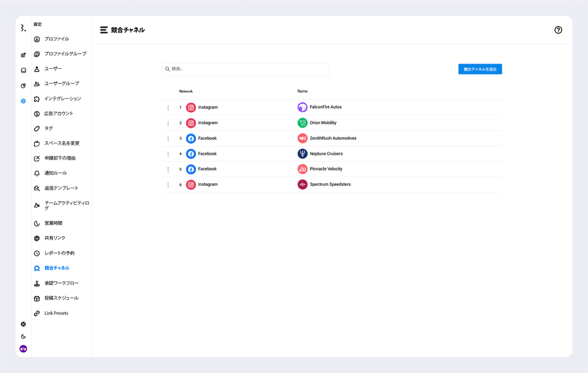588x373 pixels.
Task: Click the hamburger menu icon beside 競合チャネル title
Action: (104, 30)
